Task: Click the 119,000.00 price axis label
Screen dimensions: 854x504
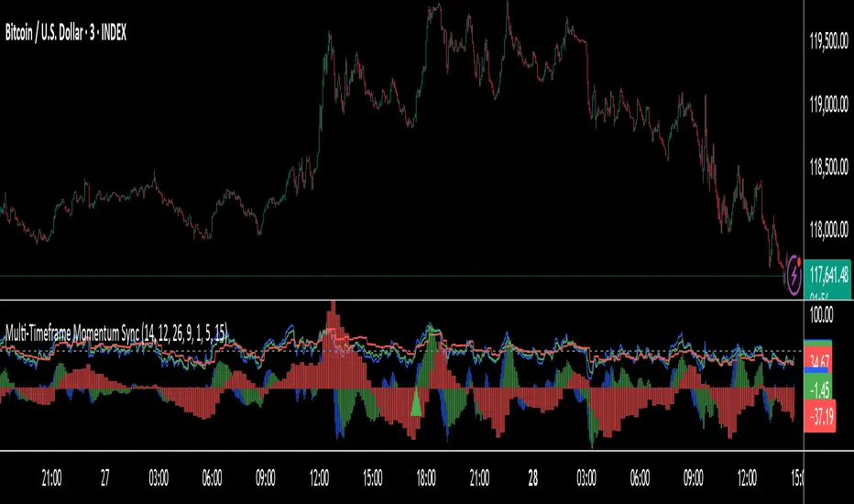Action: click(828, 104)
